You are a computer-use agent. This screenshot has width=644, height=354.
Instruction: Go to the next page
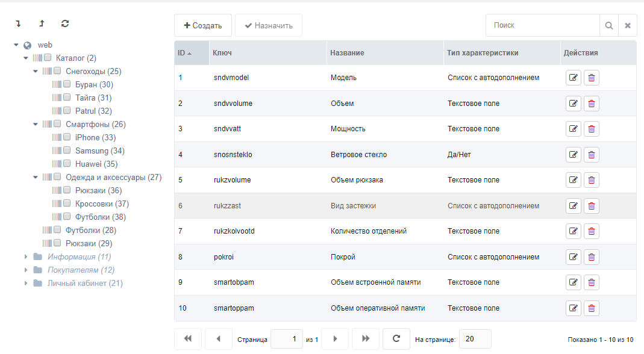(335, 339)
